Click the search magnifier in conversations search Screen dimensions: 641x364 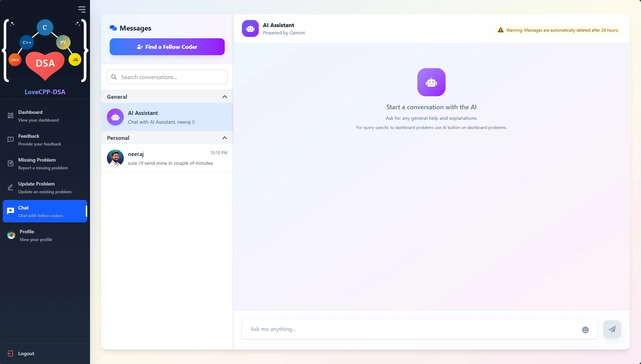coord(114,77)
